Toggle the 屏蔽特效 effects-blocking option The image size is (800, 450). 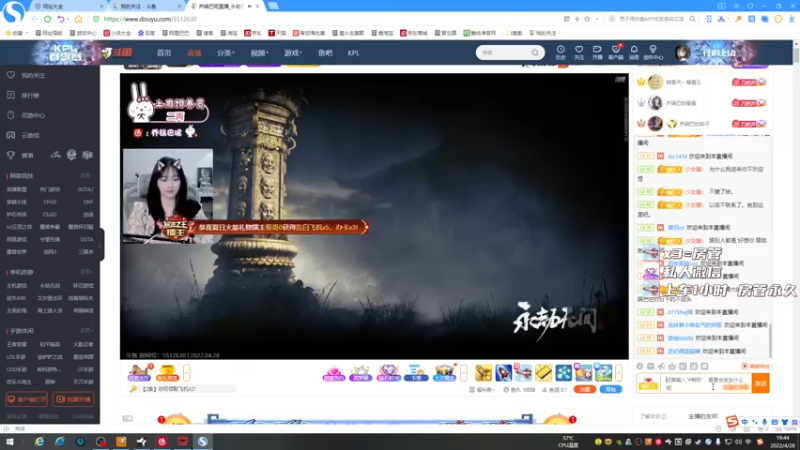756,366
